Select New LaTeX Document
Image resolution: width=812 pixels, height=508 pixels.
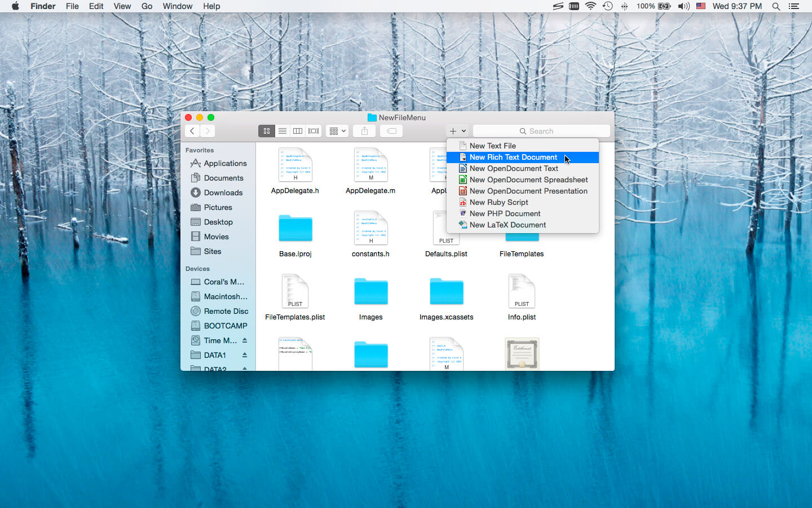tap(522, 225)
